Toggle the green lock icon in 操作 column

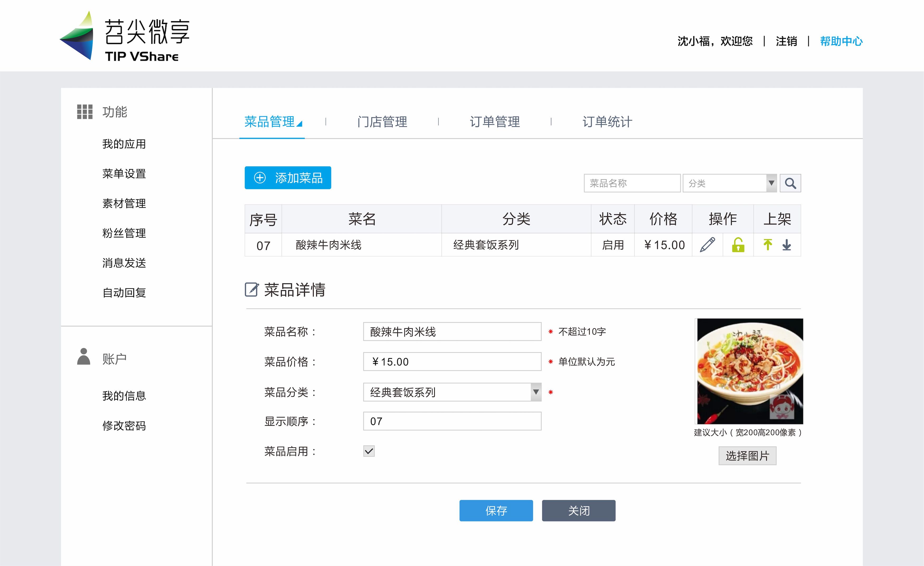coord(737,245)
